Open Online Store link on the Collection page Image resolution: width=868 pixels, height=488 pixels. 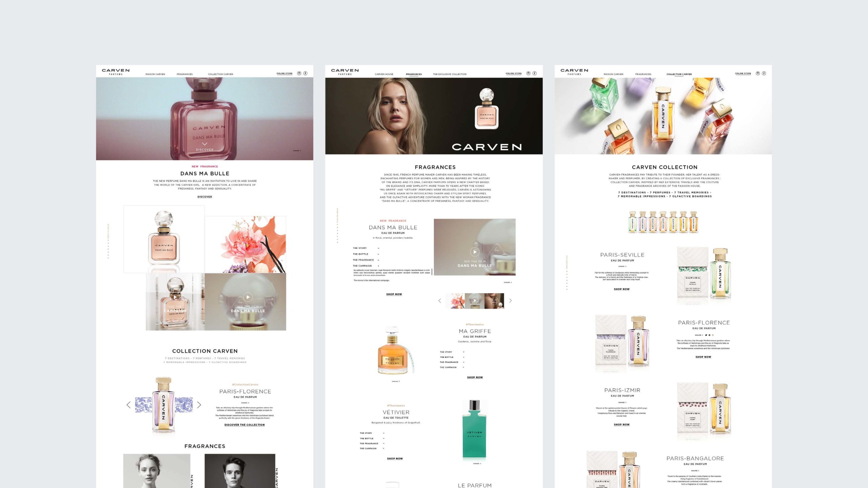743,73
